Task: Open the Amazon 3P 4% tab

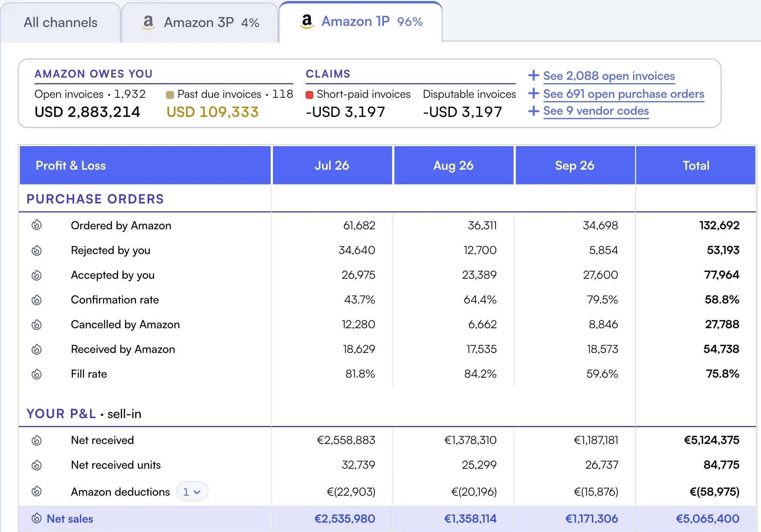Action: coord(200,22)
